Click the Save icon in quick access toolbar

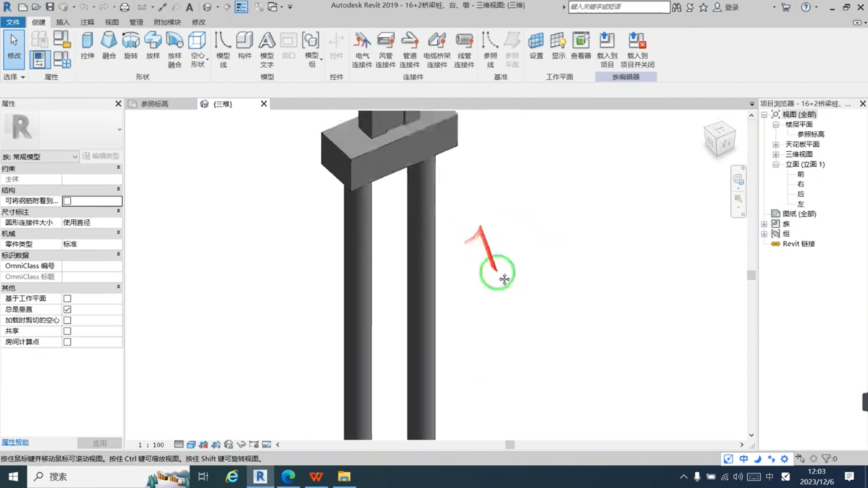coord(50,7)
